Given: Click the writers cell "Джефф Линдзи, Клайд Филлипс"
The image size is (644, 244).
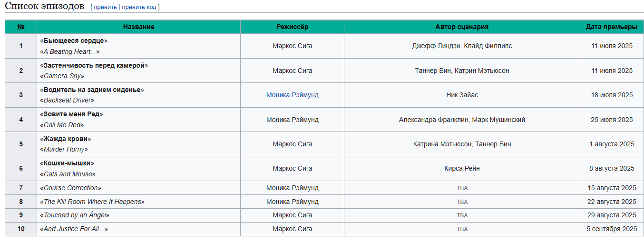Looking at the screenshot, I should click(x=462, y=46).
